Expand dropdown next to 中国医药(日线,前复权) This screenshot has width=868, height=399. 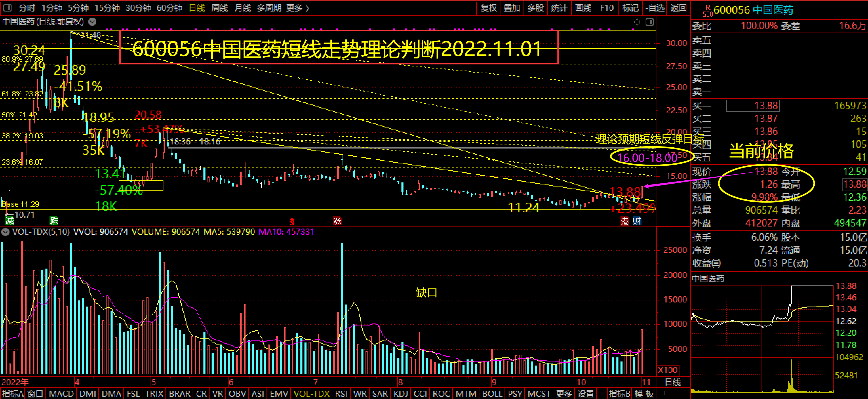pyautogui.click(x=92, y=22)
